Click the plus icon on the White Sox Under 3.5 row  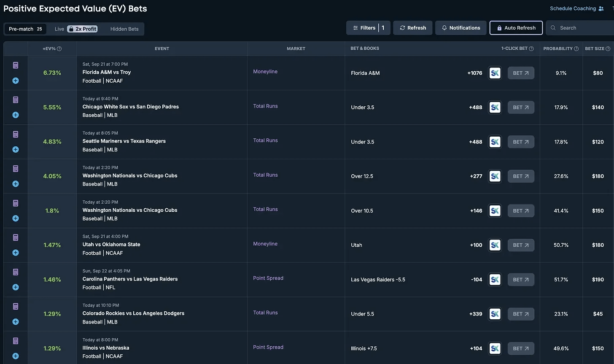pos(15,115)
